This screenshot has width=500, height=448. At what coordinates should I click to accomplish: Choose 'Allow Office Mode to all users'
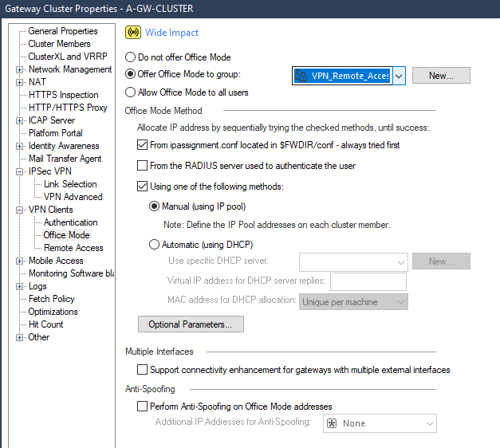point(131,92)
